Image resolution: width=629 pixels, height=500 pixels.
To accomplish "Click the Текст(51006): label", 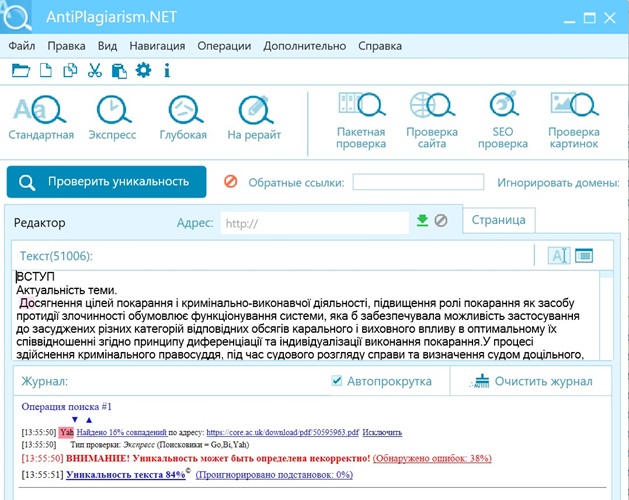I will [57, 256].
